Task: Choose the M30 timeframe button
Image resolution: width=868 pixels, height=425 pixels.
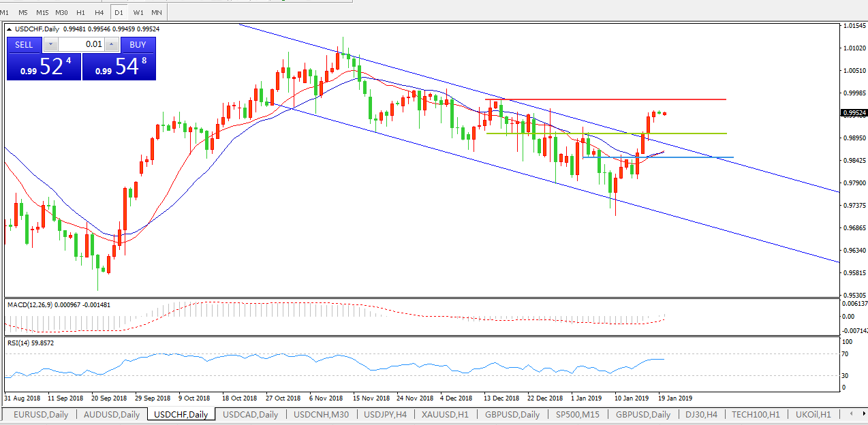Action: tap(61, 12)
